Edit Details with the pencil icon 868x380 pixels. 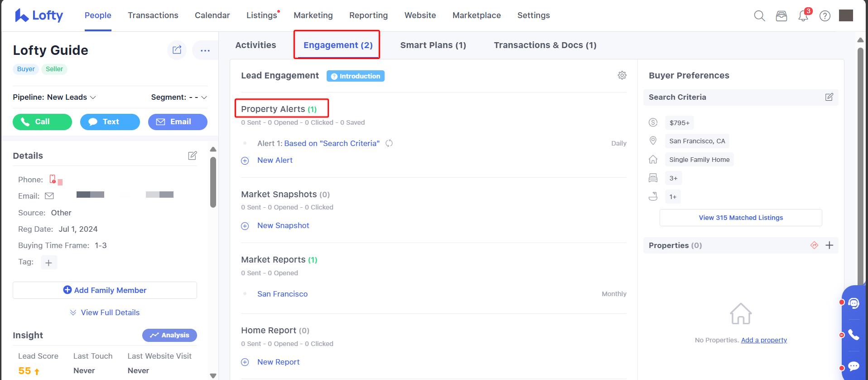pos(193,156)
